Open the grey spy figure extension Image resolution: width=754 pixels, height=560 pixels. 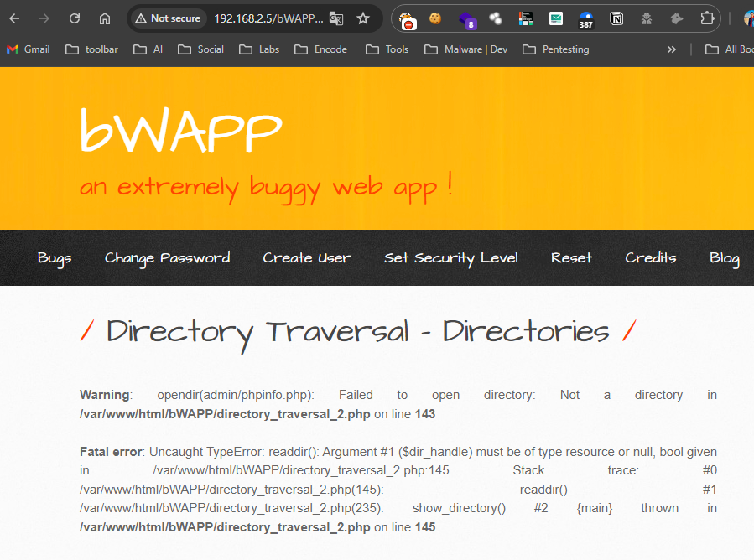click(647, 18)
